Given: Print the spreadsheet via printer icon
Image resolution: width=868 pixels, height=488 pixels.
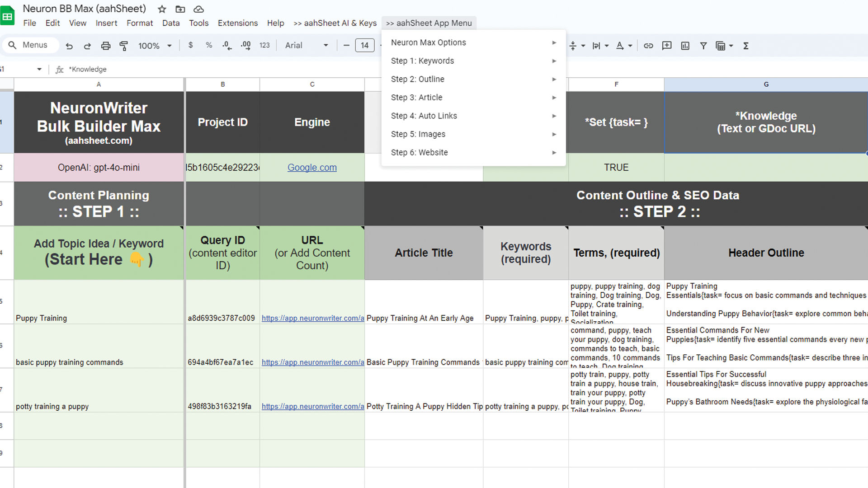Looking at the screenshot, I should (x=106, y=46).
